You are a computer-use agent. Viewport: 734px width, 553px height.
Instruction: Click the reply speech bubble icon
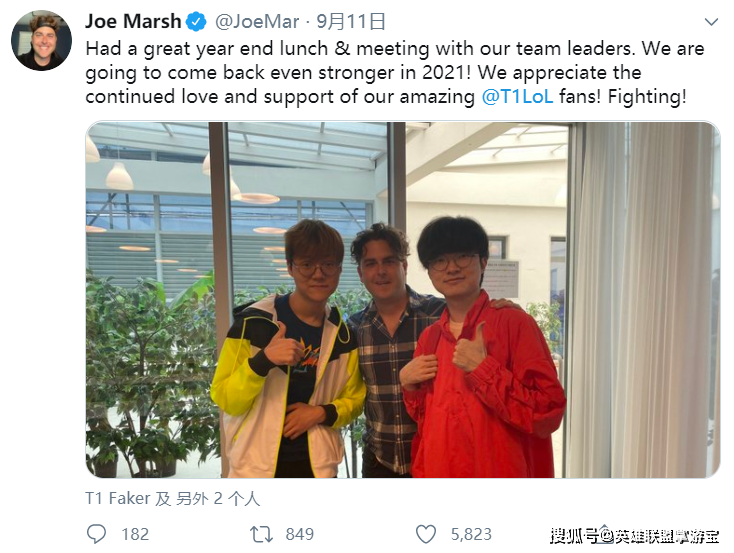click(x=96, y=534)
